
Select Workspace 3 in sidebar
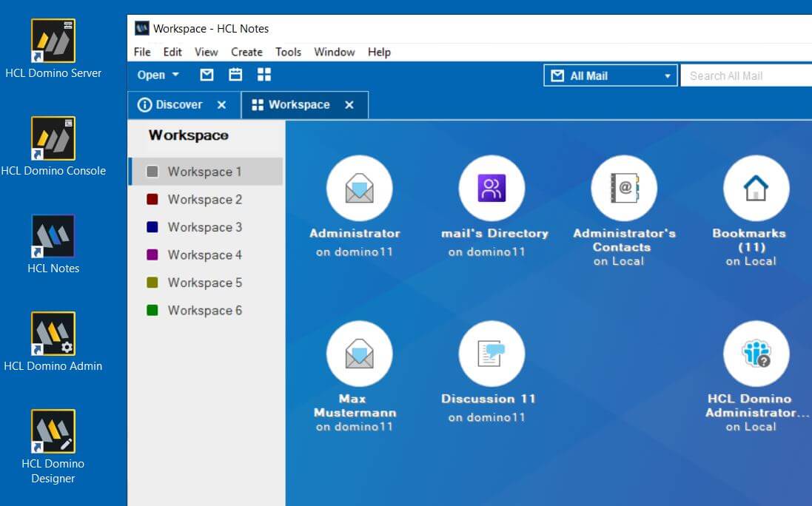coord(206,227)
